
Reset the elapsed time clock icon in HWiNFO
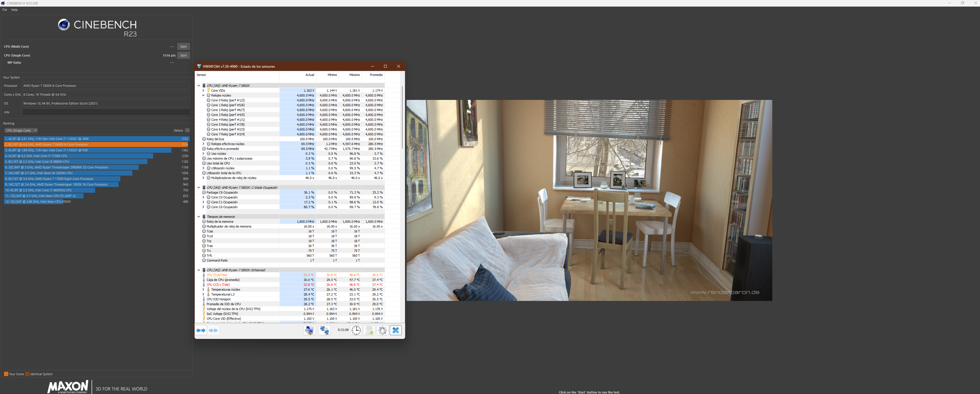coord(356,331)
